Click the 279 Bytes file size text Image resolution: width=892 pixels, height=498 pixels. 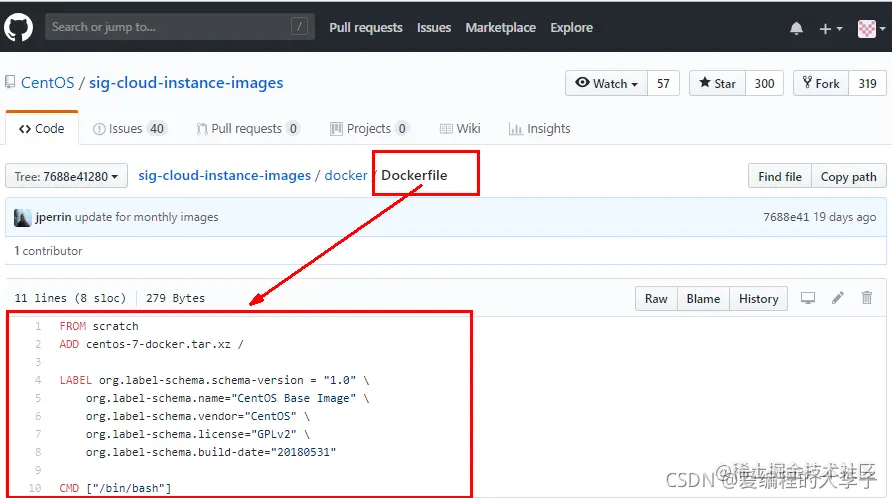click(175, 298)
